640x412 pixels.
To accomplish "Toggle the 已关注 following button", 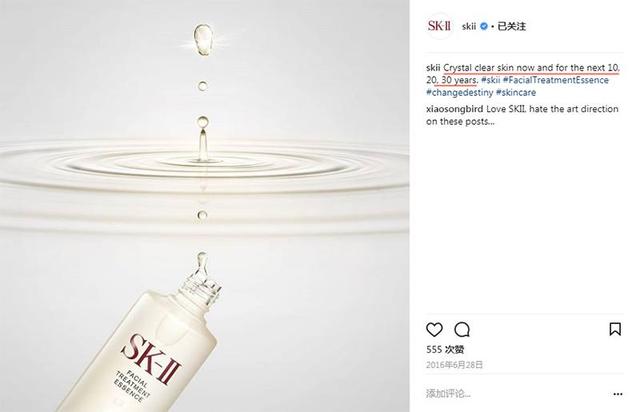I will coord(511,26).
